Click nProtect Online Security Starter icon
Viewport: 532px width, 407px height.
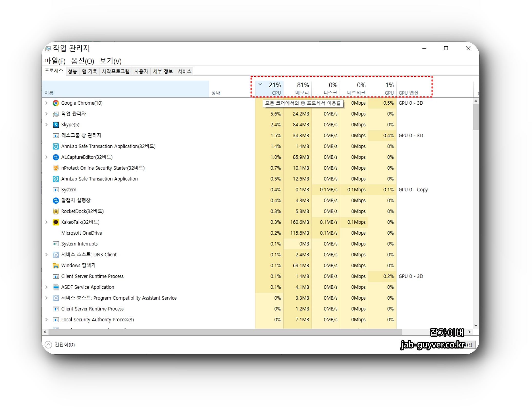(x=56, y=168)
